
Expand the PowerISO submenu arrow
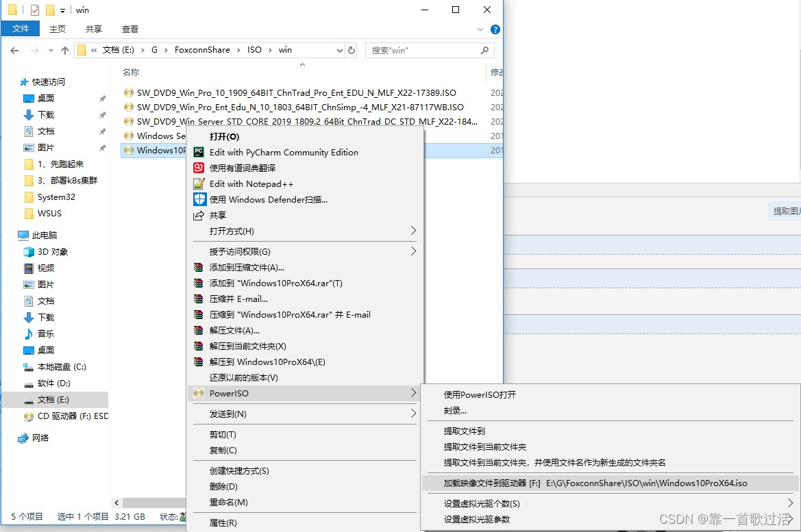413,392
